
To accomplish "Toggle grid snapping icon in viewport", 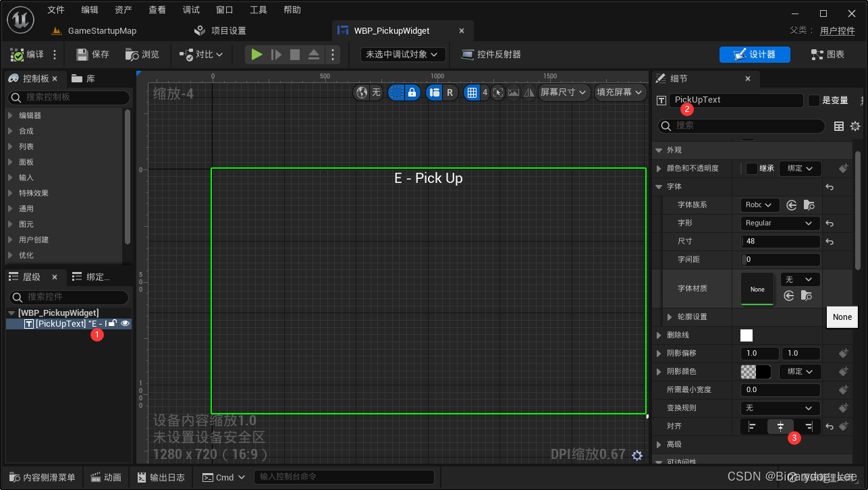I will click(472, 92).
